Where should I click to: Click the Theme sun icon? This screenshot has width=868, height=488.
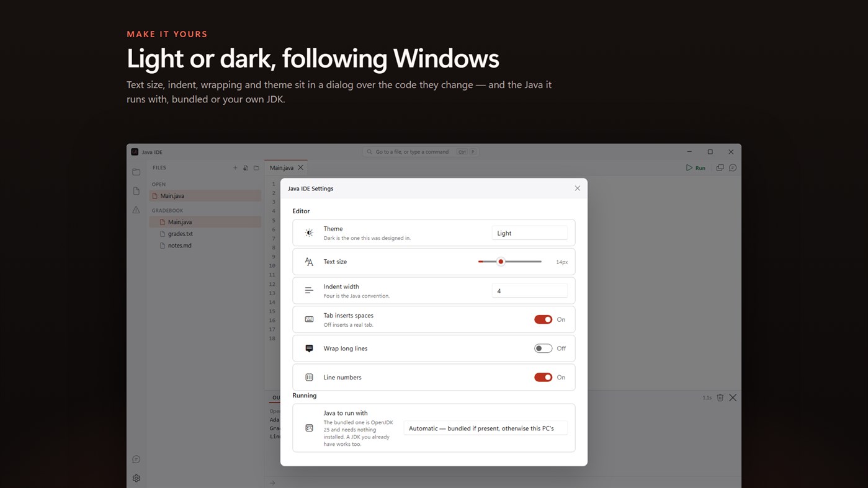(x=309, y=233)
